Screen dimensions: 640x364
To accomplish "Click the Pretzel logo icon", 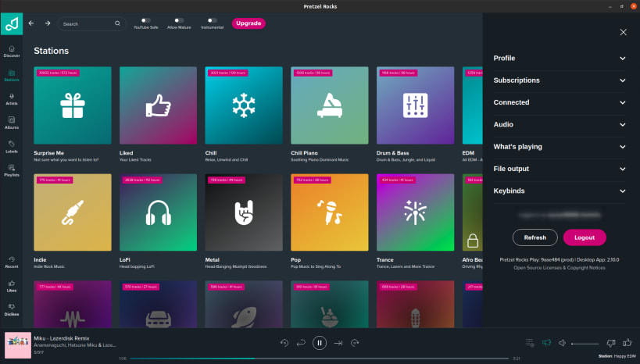I will [12, 23].
